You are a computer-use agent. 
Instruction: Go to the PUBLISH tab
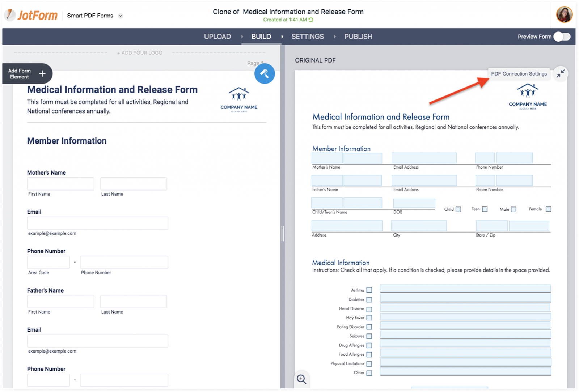coord(358,37)
